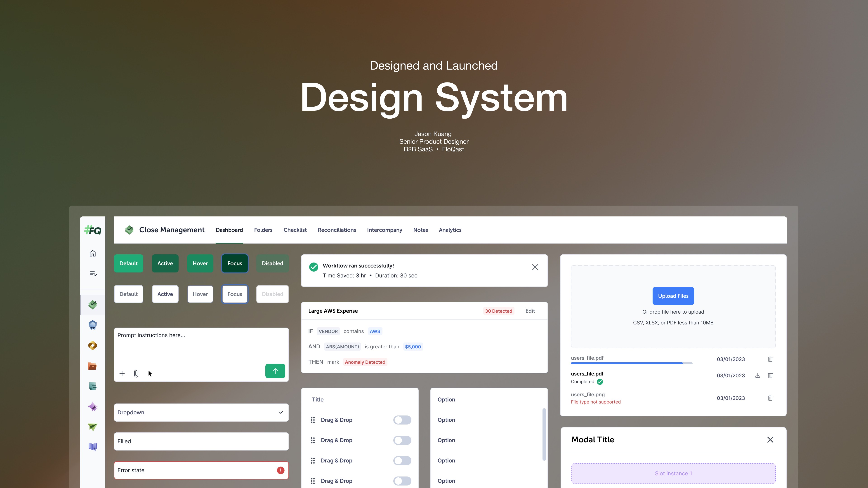Open the Analytics tab
The width and height of the screenshot is (868, 488).
pos(450,230)
